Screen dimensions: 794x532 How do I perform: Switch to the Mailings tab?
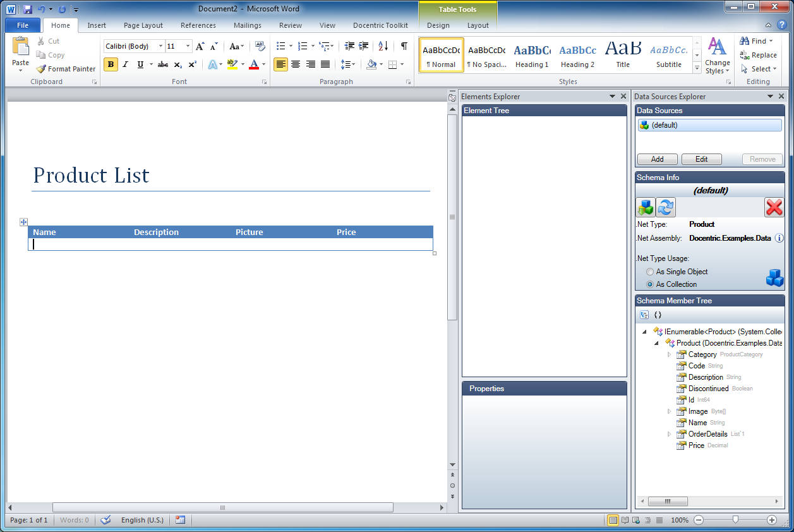pos(248,25)
